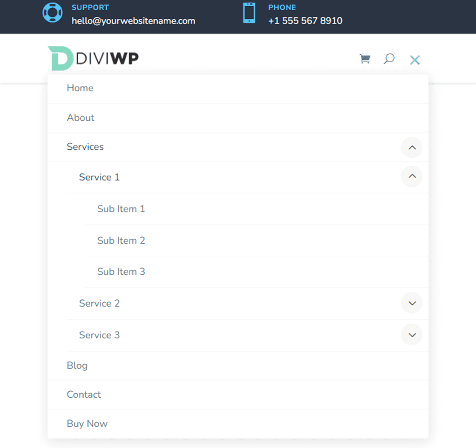
Task: Click the blue phone icon
Action: tap(249, 13)
